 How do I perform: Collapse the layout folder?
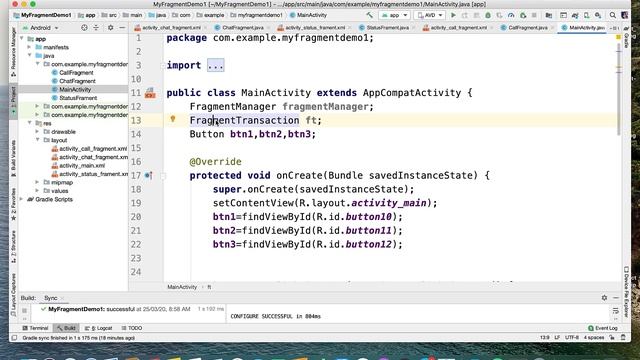[38, 140]
